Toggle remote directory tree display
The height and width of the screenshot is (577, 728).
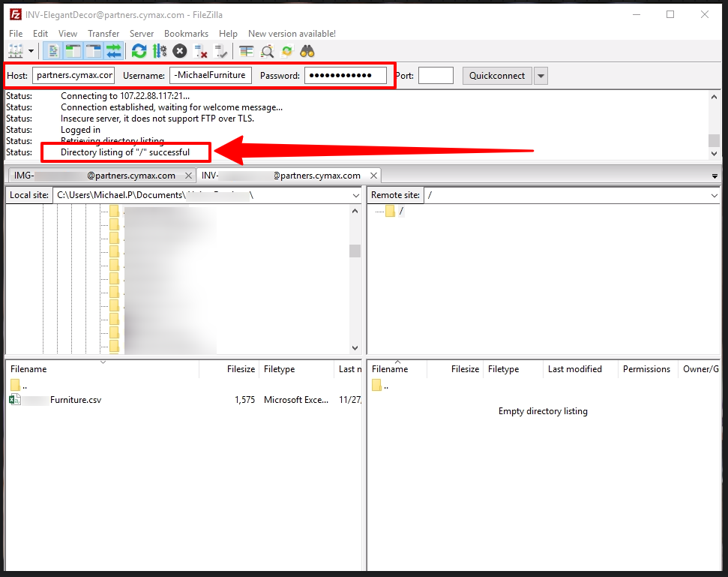93,51
